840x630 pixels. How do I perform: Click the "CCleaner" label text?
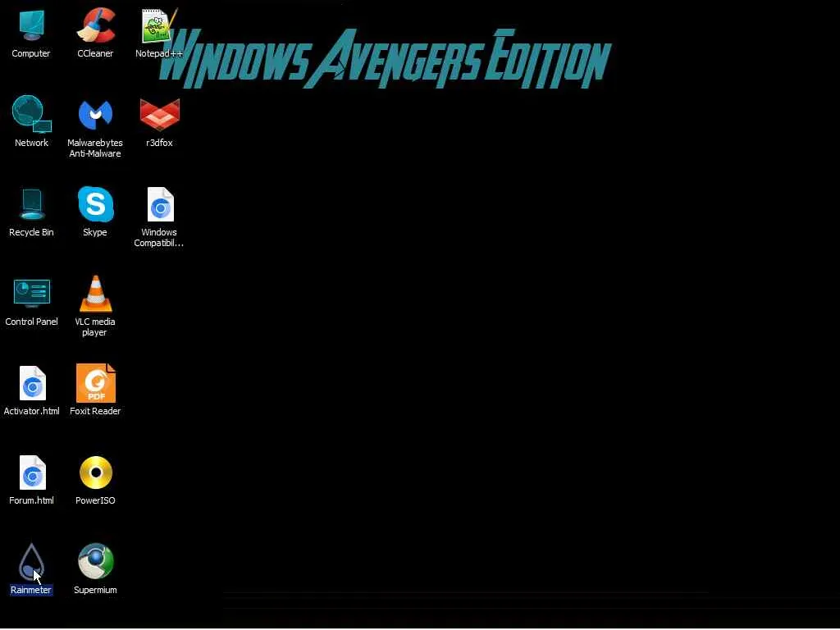[95, 53]
